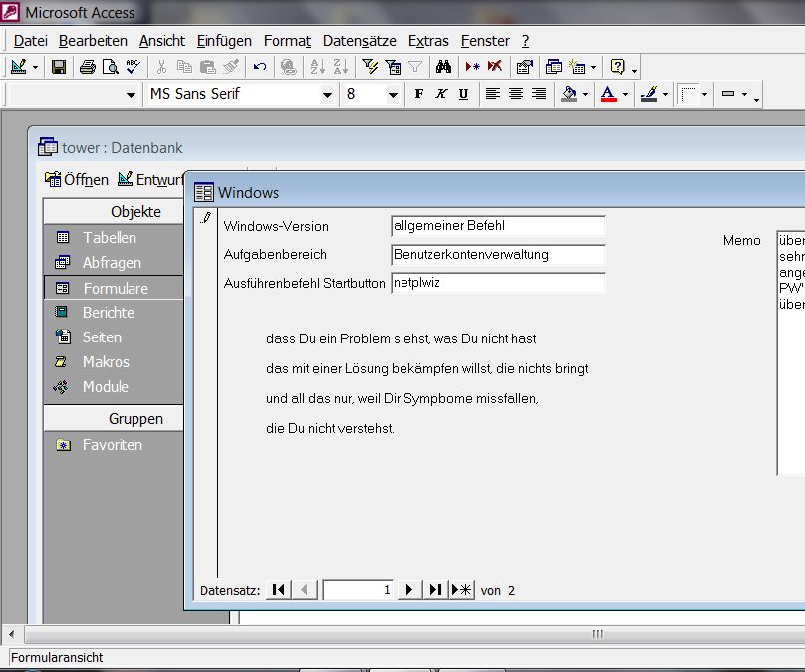Expand the New Object dropdown arrow

click(x=593, y=68)
